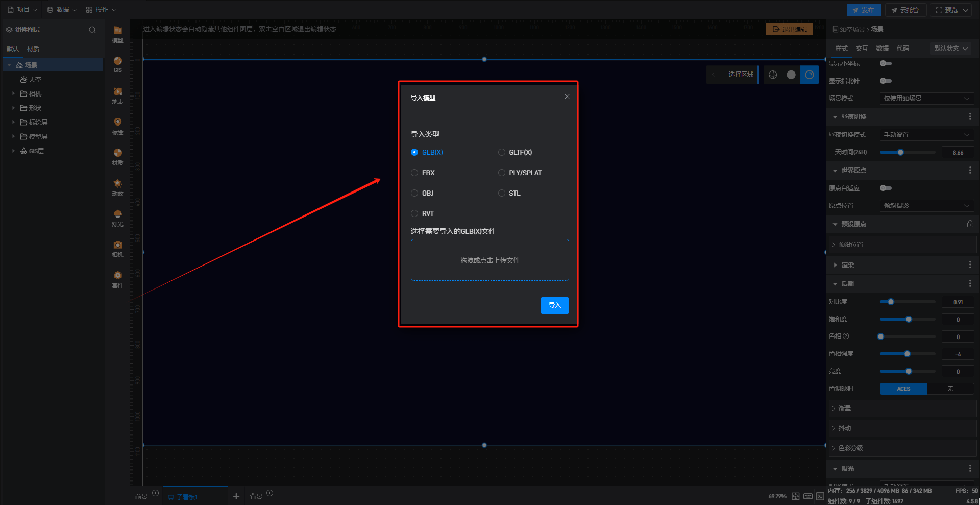Click the 导入 button
This screenshot has height=505, width=980.
(554, 305)
